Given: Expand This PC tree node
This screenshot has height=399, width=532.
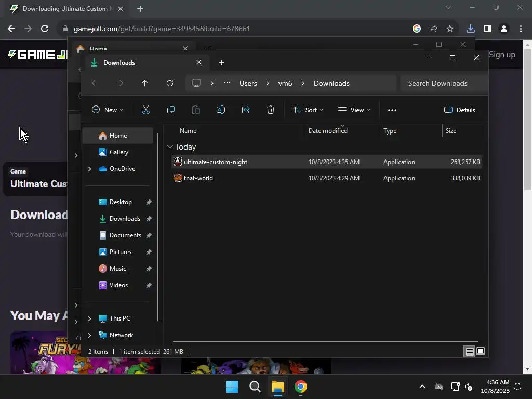Looking at the screenshot, I should click(x=89, y=318).
